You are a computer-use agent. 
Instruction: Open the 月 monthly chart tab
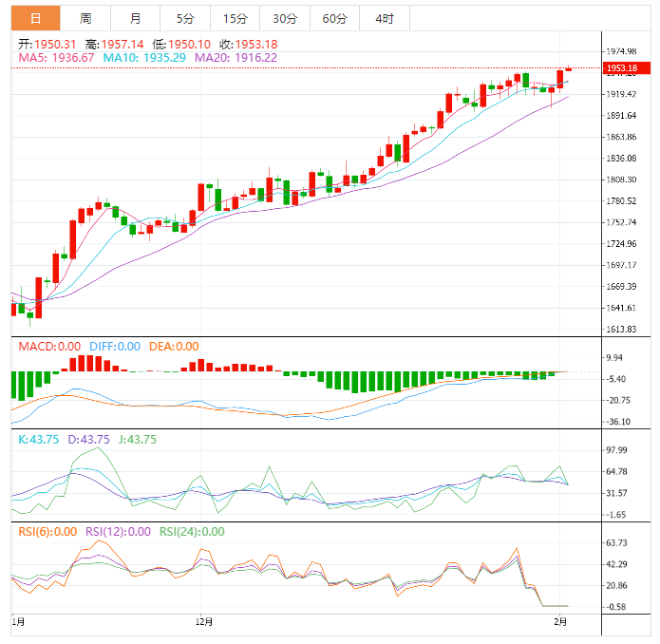pyautogui.click(x=136, y=18)
